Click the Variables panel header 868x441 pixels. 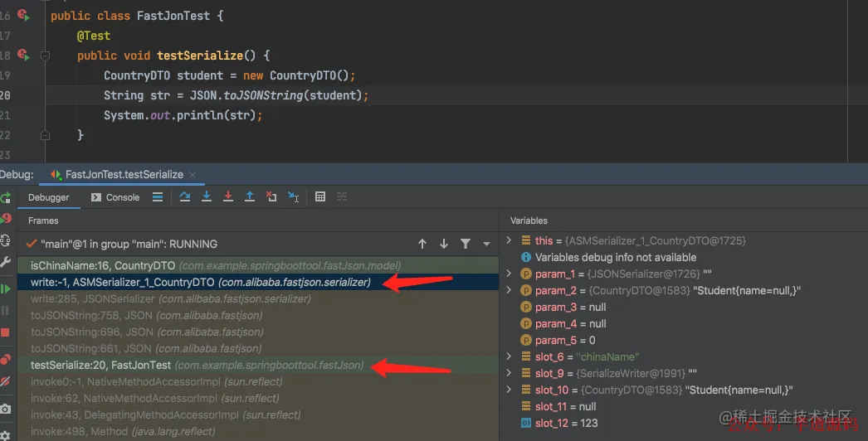tap(529, 220)
